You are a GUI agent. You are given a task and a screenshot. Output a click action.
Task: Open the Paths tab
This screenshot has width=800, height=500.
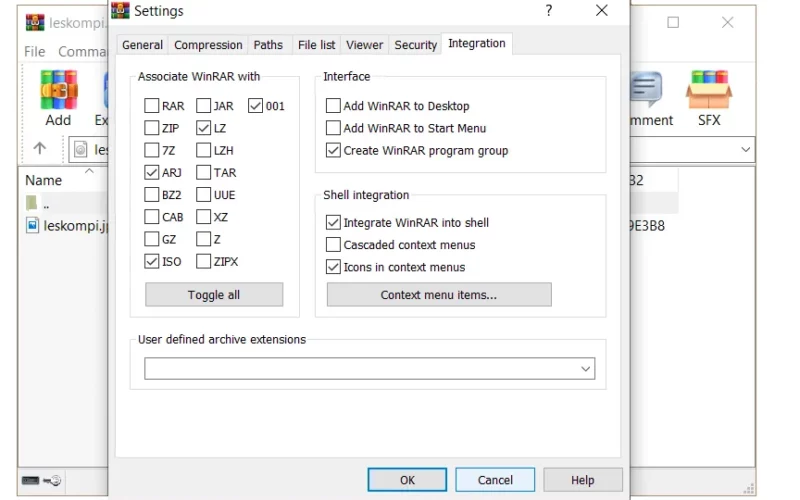coord(268,45)
